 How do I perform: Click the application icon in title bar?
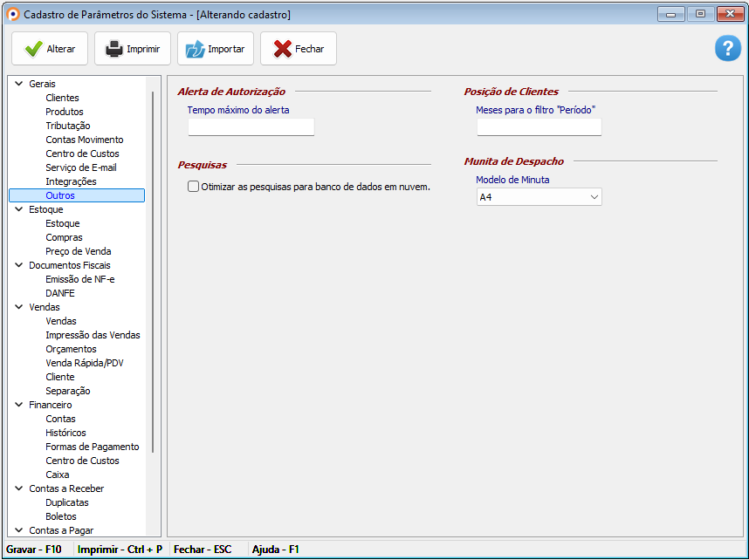pyautogui.click(x=12, y=15)
